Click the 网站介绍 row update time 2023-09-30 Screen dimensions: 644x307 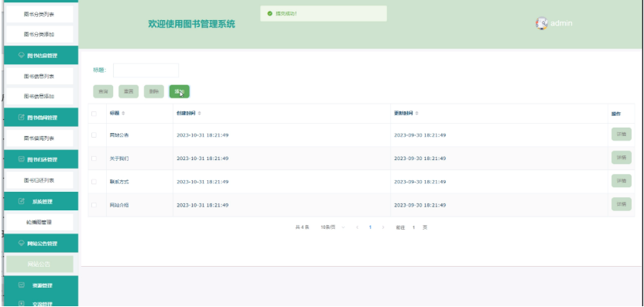tap(420, 205)
